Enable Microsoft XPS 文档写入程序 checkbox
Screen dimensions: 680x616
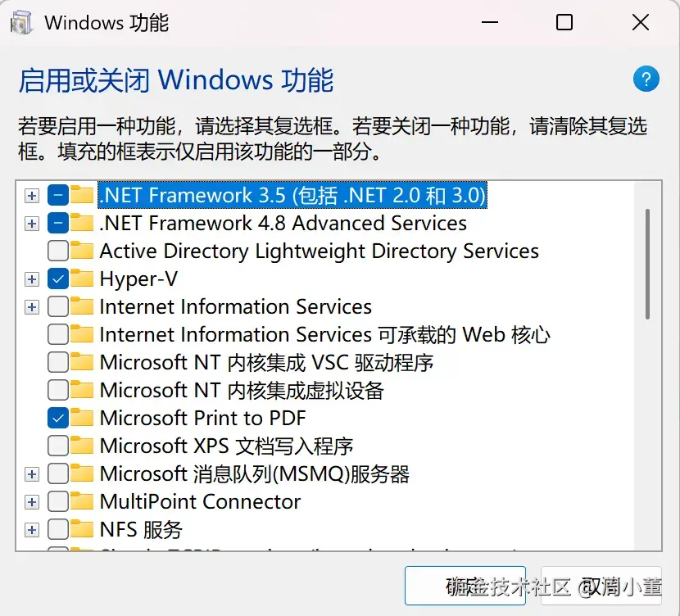(x=58, y=446)
